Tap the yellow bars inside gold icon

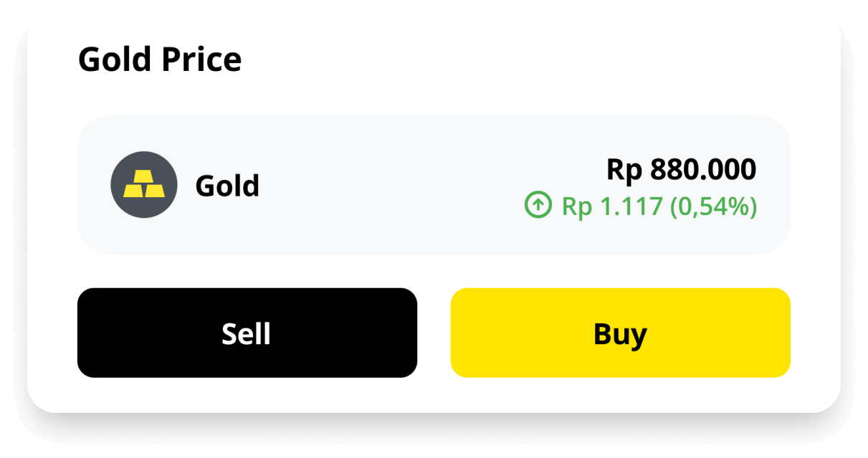(x=144, y=186)
